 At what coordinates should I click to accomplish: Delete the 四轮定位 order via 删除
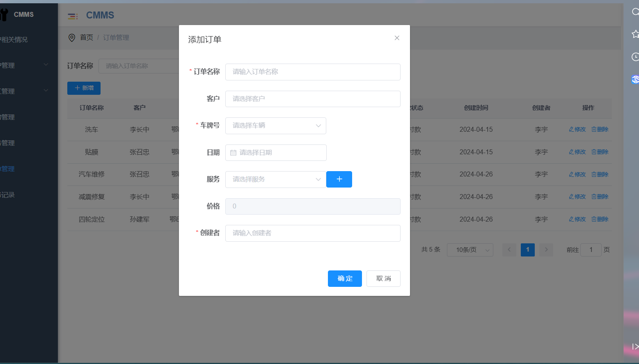tap(600, 219)
